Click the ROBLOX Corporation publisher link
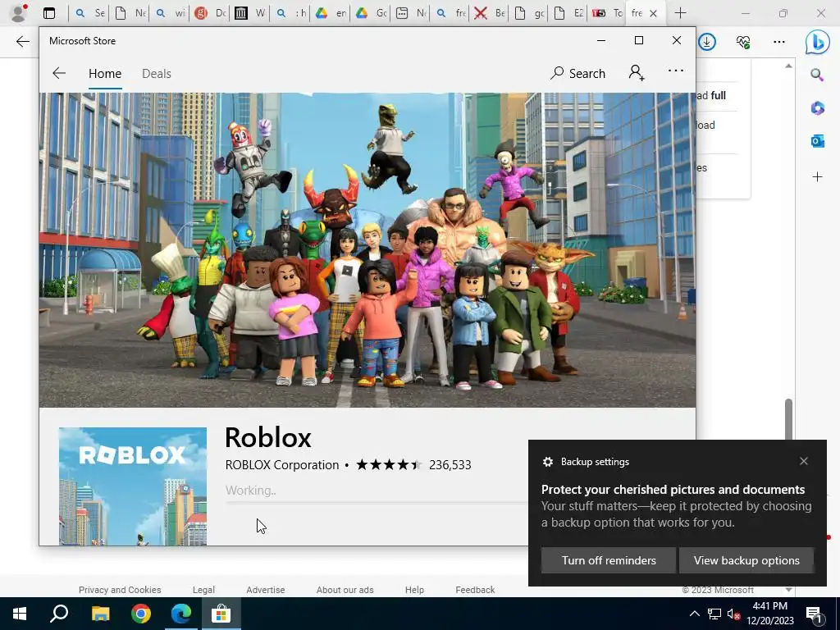840x630 pixels. (x=282, y=464)
